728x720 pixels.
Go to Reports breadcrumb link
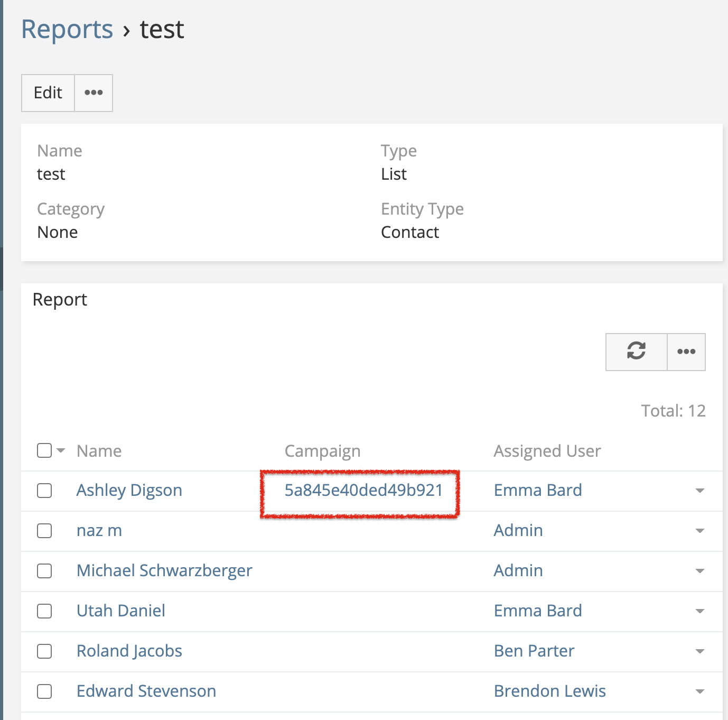(67, 29)
